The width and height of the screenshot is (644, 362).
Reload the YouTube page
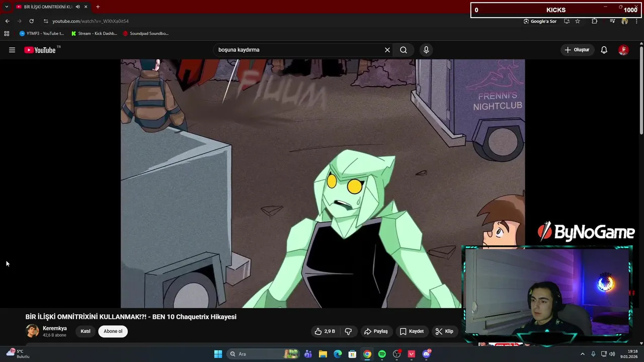click(31, 21)
